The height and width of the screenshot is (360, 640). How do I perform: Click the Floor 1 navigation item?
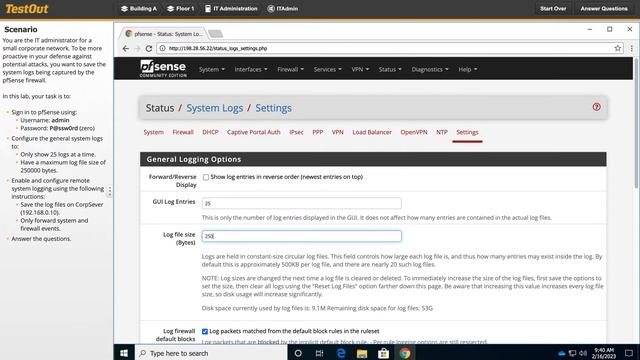[x=180, y=9]
